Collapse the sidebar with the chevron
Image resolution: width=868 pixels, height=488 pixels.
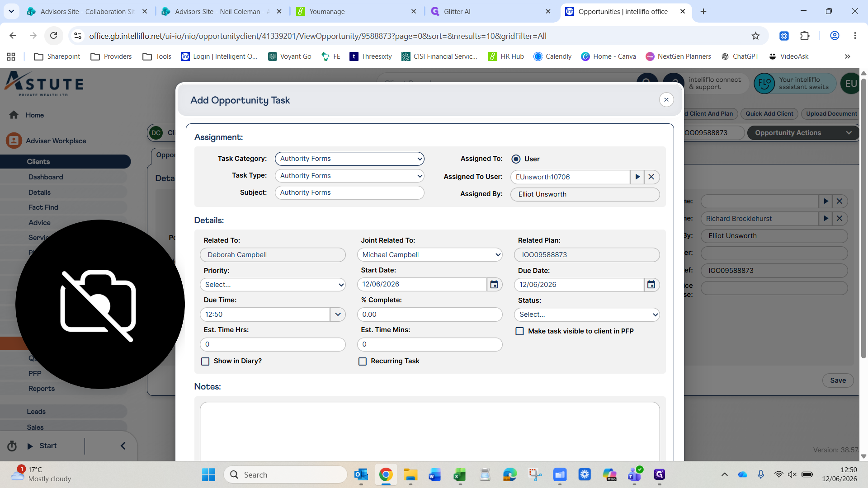[x=123, y=446]
